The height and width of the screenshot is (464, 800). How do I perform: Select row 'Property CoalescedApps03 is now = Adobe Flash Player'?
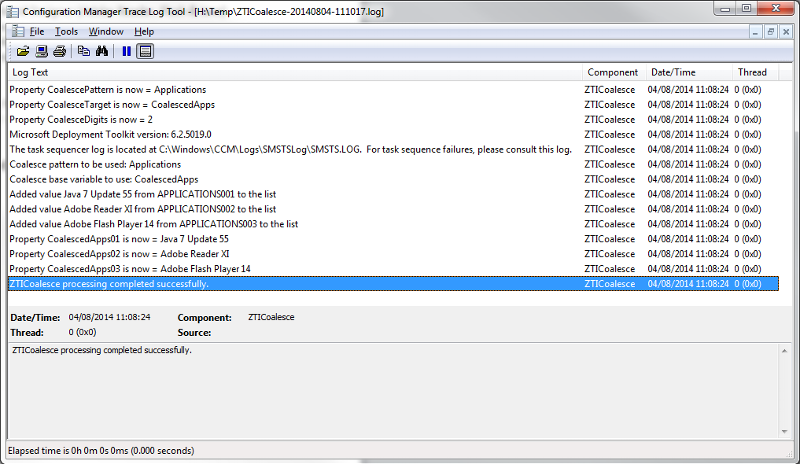pos(393,269)
